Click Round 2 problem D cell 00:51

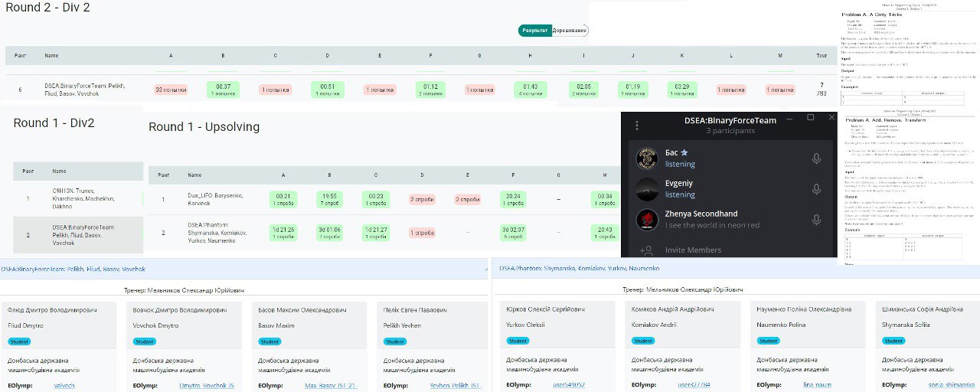pos(327,90)
